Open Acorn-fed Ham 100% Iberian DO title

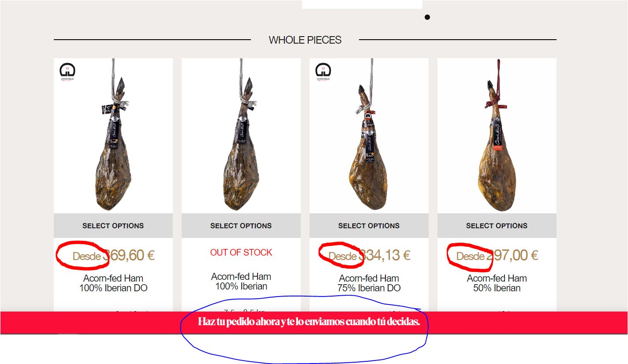pos(113,283)
